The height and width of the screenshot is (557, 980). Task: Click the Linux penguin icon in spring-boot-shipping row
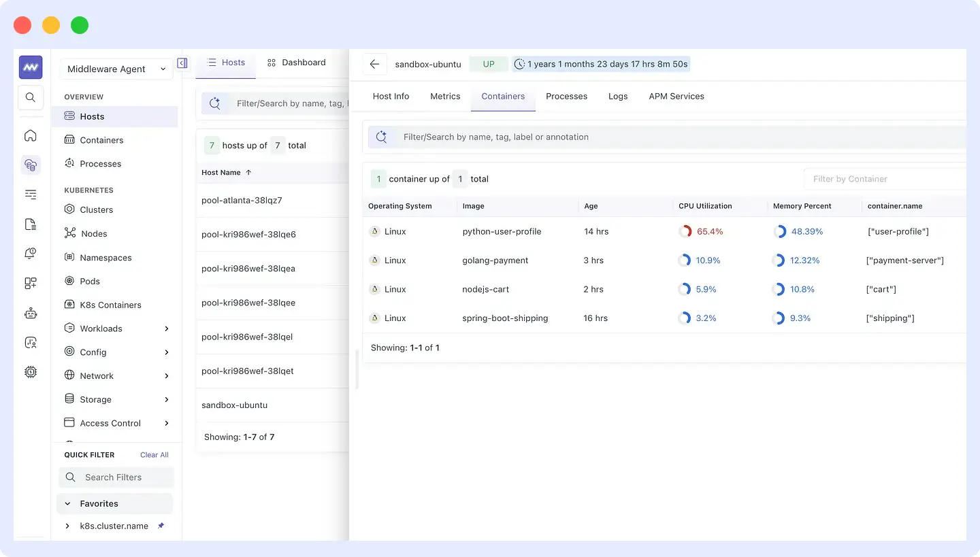click(x=374, y=318)
